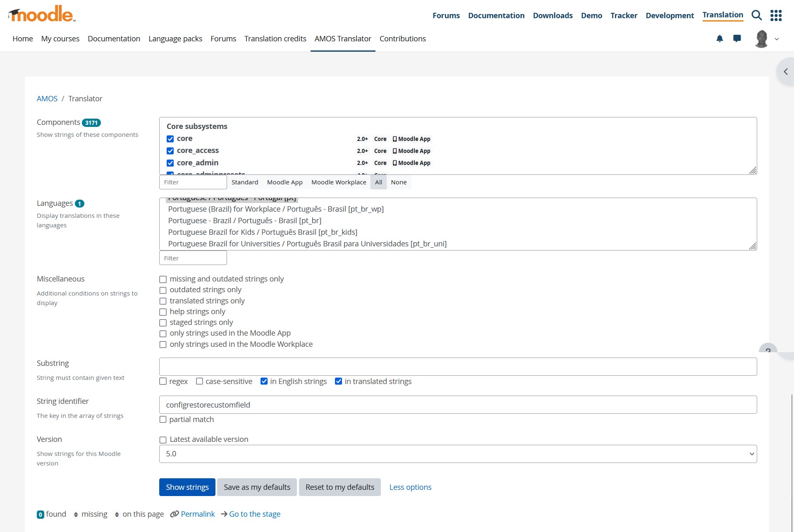Screen dimensions: 794x532
Task: Click the String identifier field
Action: point(458,405)
